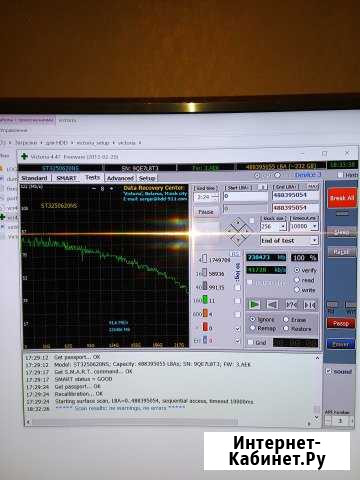Viewport: 360px width, 480px height.
Task: Open the Advanced tab
Action: (x=120, y=178)
